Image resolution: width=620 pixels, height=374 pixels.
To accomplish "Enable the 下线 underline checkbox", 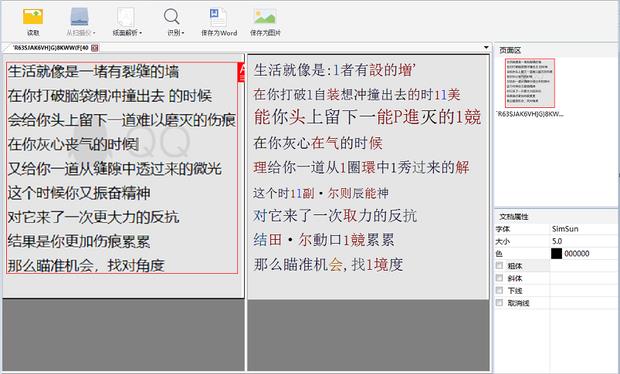I will click(x=499, y=290).
